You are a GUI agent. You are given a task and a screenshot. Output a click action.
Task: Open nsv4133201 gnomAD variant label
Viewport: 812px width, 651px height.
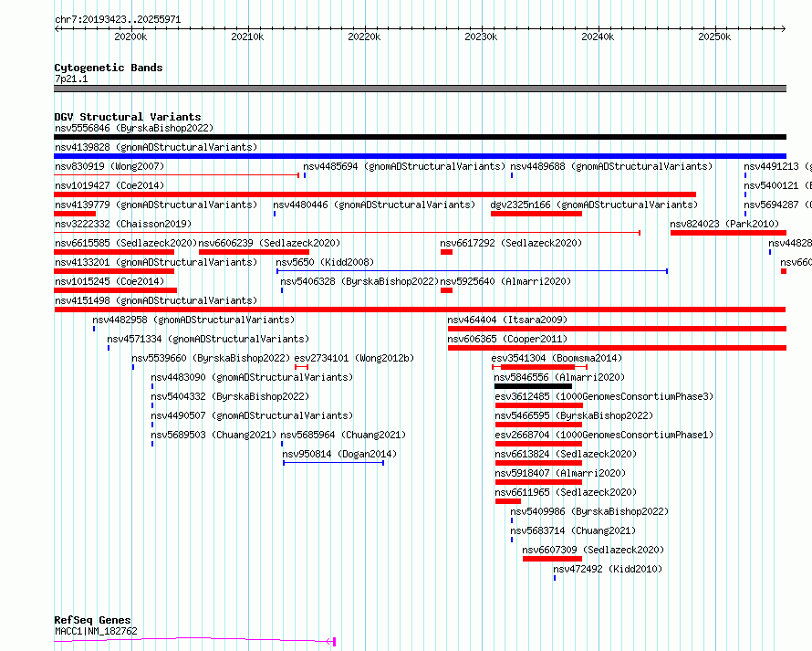156,262
